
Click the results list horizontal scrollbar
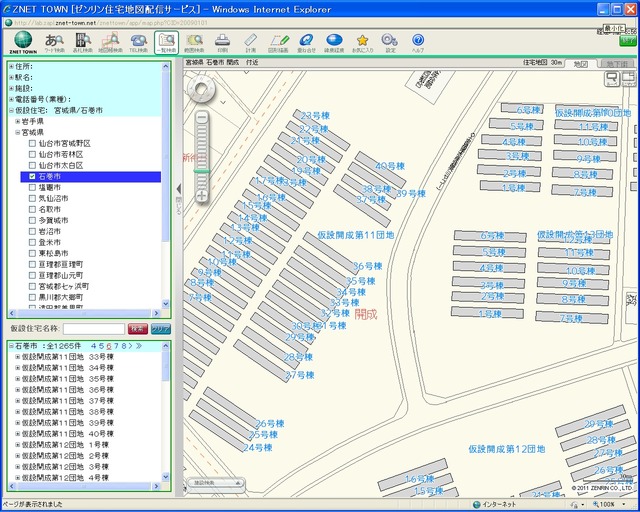coord(84,486)
